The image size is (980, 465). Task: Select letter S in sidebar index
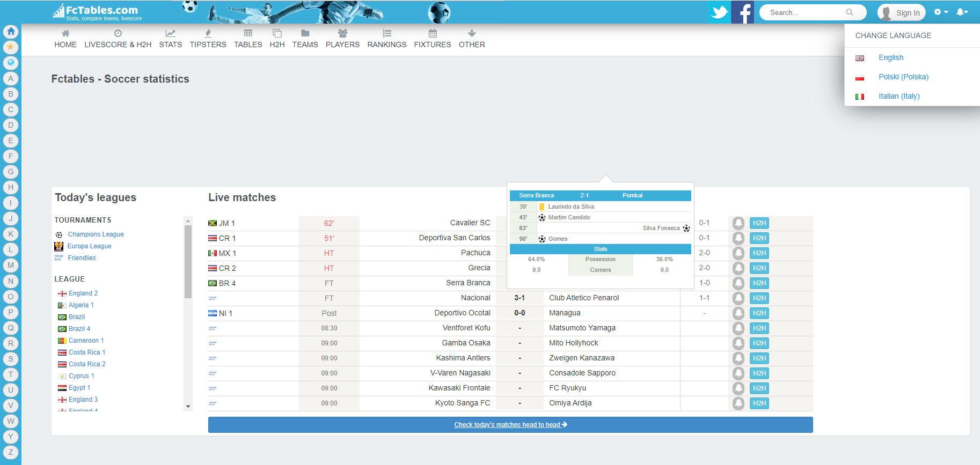11,359
